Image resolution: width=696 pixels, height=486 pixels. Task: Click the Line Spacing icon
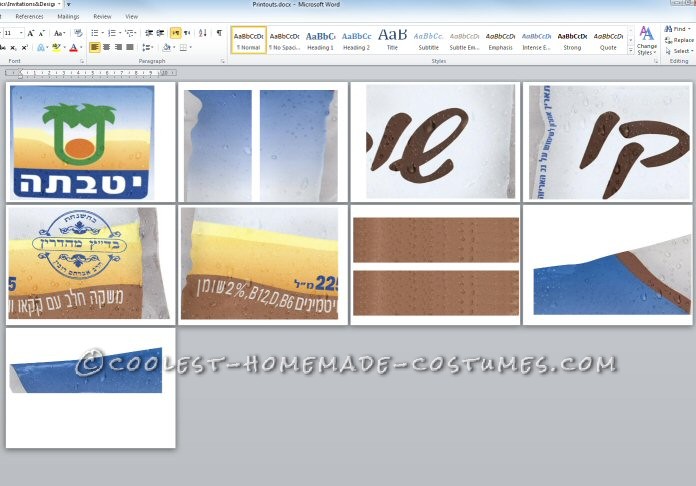click(146, 47)
